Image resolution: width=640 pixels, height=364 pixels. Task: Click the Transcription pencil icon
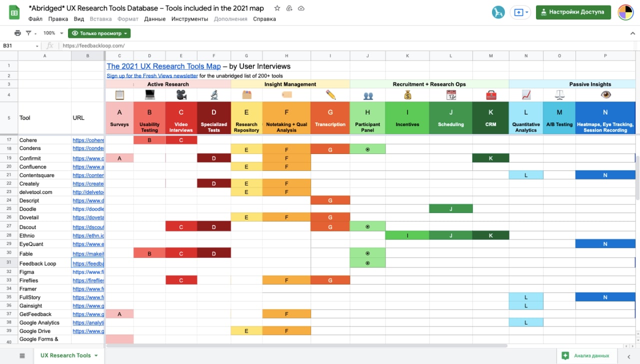coord(330,94)
